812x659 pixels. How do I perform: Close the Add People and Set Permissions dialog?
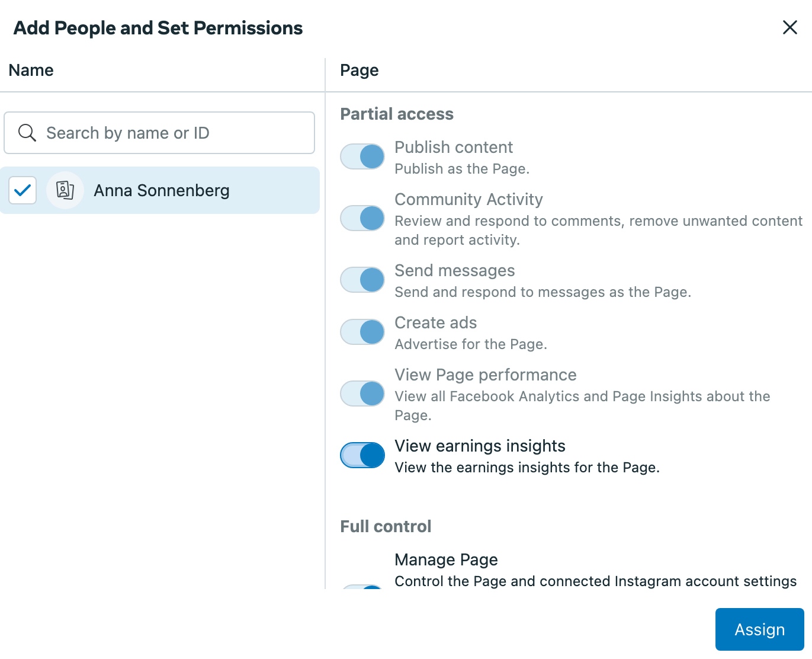click(x=789, y=27)
